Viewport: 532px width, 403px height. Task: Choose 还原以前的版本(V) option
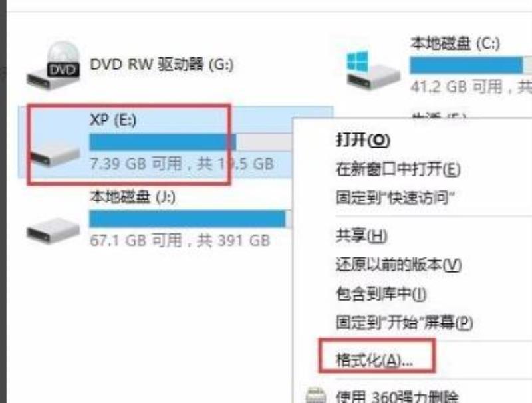tap(398, 265)
